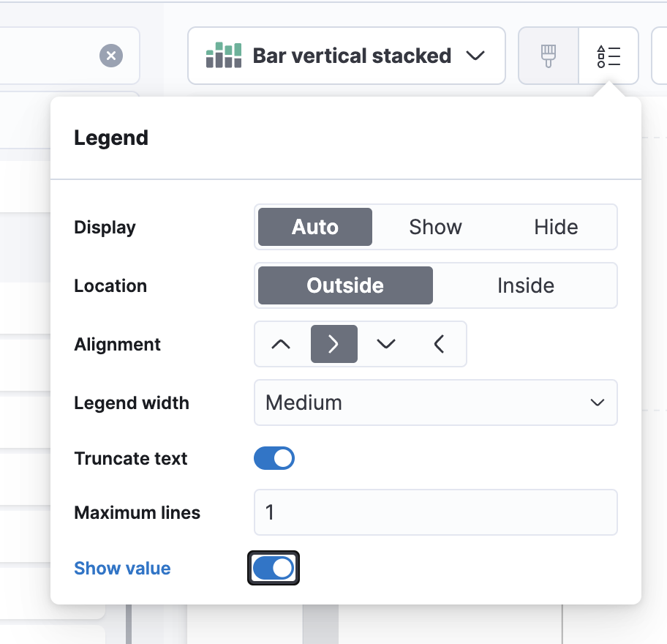Screen dimensions: 667x644
Task: Open the Medium width selector chevron
Action: pyautogui.click(x=597, y=402)
